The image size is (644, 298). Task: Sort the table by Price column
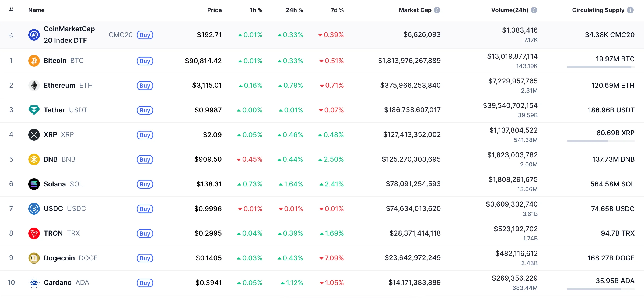coord(214,10)
